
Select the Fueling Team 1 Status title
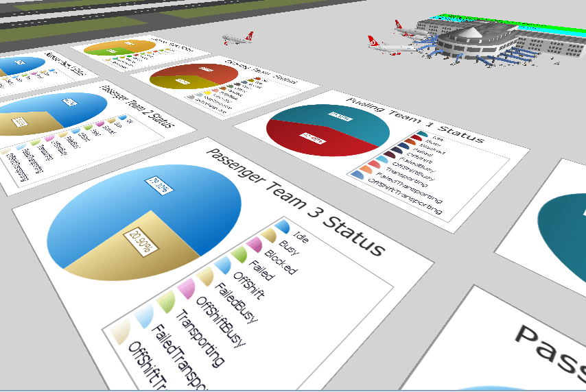415,118
